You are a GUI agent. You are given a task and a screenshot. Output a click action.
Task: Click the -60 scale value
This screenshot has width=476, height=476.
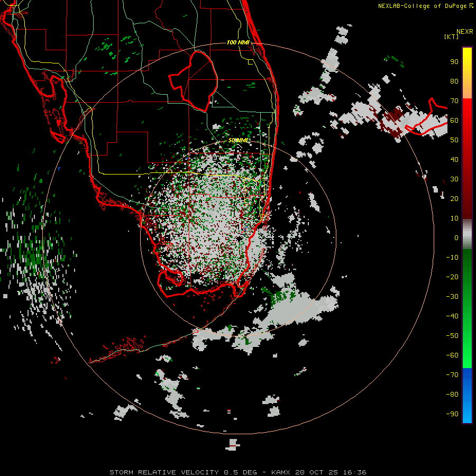(x=452, y=355)
